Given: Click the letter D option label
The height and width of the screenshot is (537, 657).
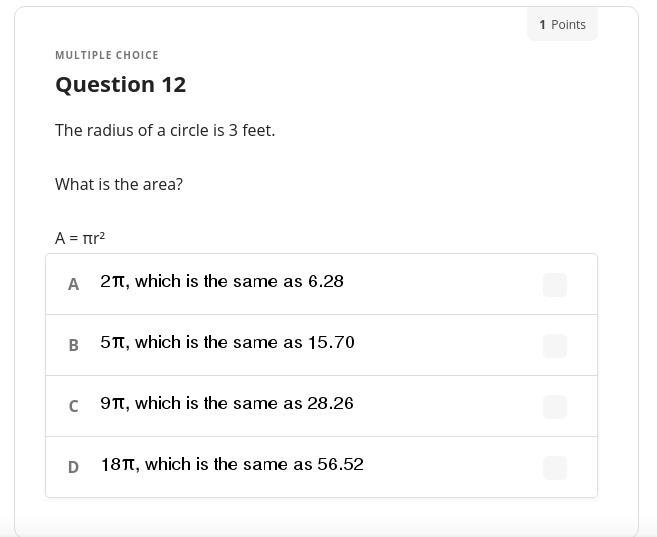Looking at the screenshot, I should tap(73, 468).
